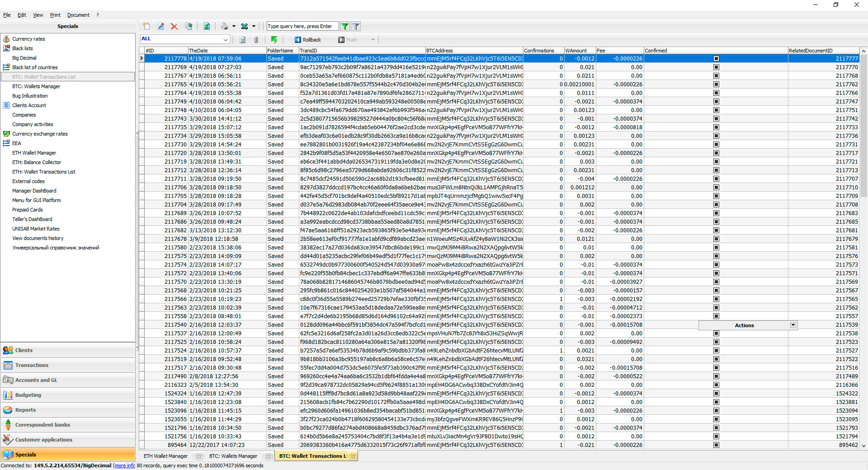868x470 pixels.
Task: Click the Clients people icon in bottom navigation
Action: point(8,350)
